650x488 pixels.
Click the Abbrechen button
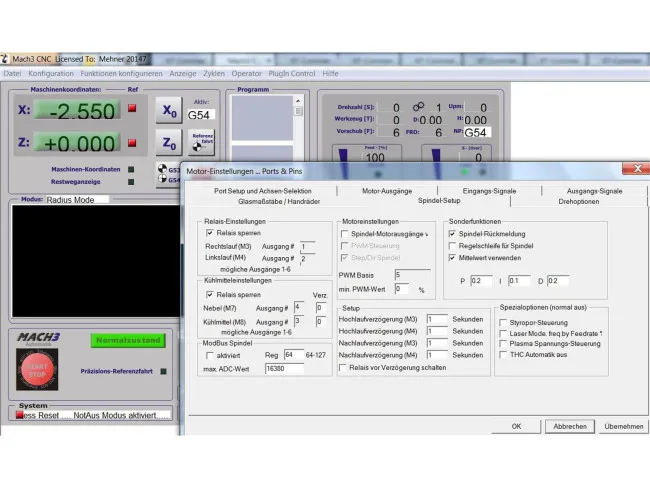[x=570, y=426]
